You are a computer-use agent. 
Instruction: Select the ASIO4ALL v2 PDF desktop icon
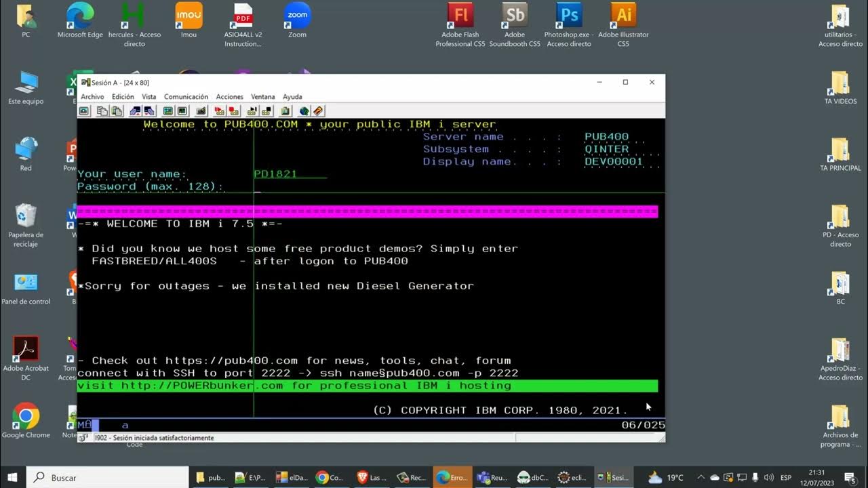coord(243,25)
